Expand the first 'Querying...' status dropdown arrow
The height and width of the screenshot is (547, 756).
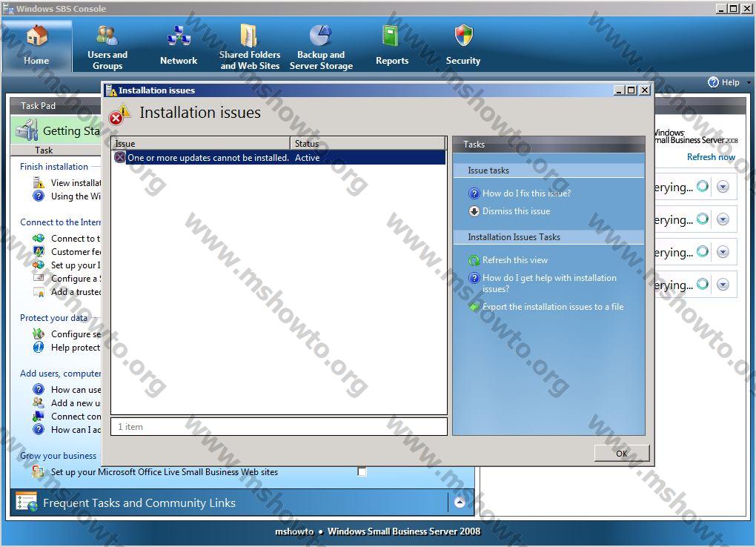pyautogui.click(x=722, y=187)
